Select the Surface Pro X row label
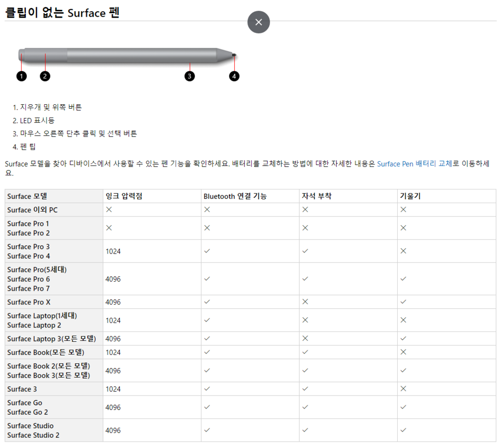Screen dimensions: 501x448 coord(29,302)
